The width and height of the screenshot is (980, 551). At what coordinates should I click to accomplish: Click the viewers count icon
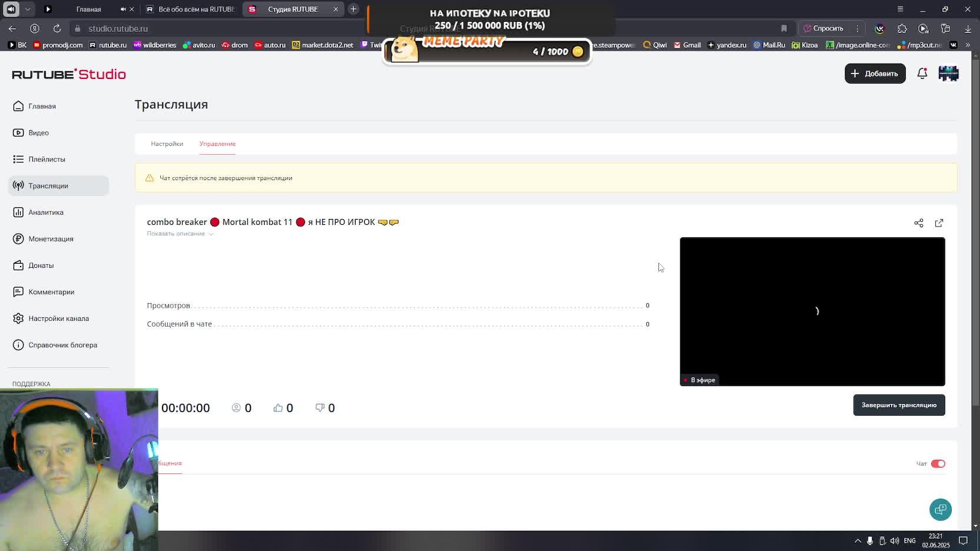[236, 408]
